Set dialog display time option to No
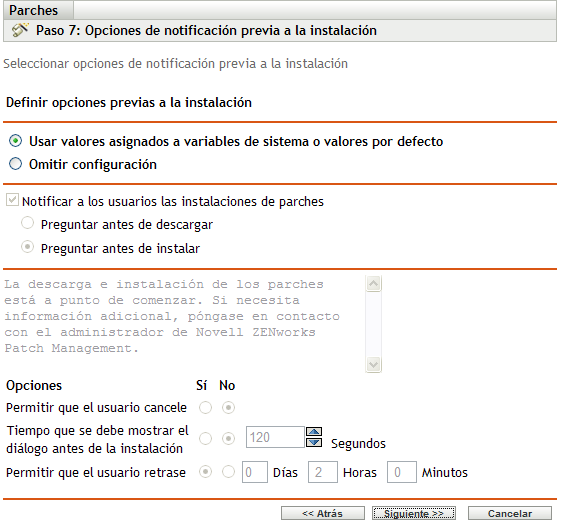The height and width of the screenshot is (523, 561). pos(228,438)
